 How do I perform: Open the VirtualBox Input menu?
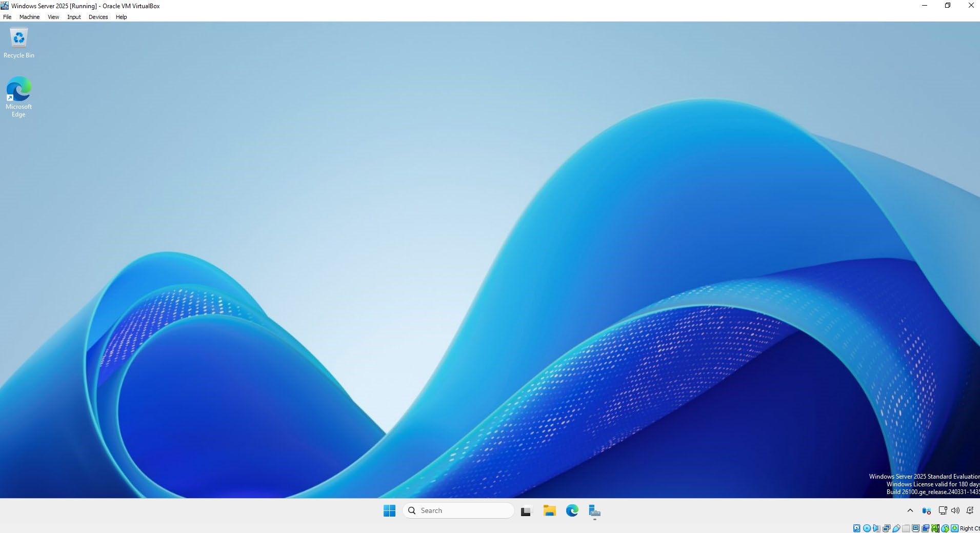pos(74,17)
